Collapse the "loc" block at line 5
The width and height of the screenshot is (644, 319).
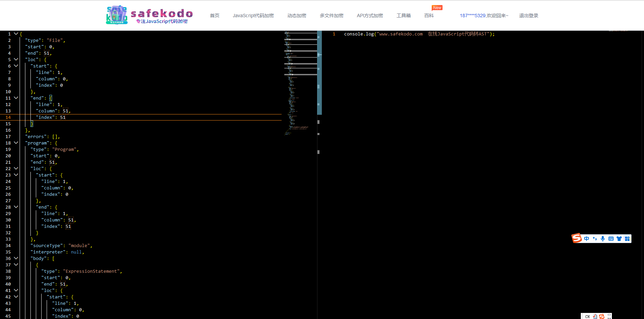[x=16, y=59]
